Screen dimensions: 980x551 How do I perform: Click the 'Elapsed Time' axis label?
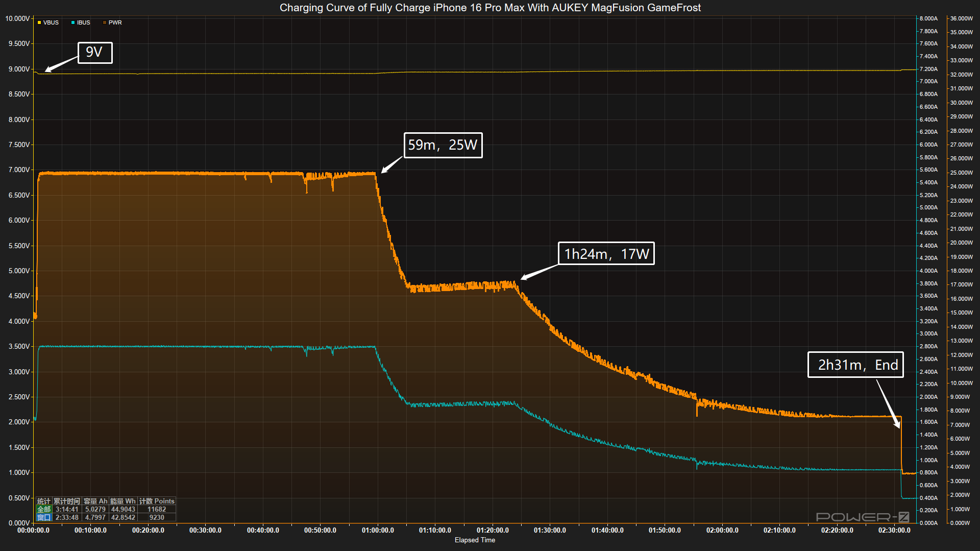(x=475, y=540)
